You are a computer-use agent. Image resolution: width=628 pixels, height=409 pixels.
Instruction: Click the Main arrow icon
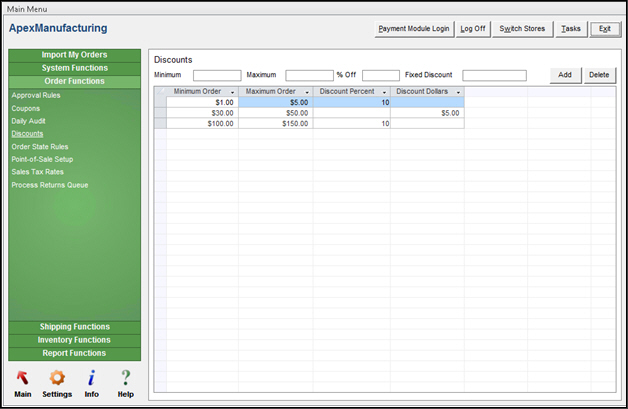22,378
